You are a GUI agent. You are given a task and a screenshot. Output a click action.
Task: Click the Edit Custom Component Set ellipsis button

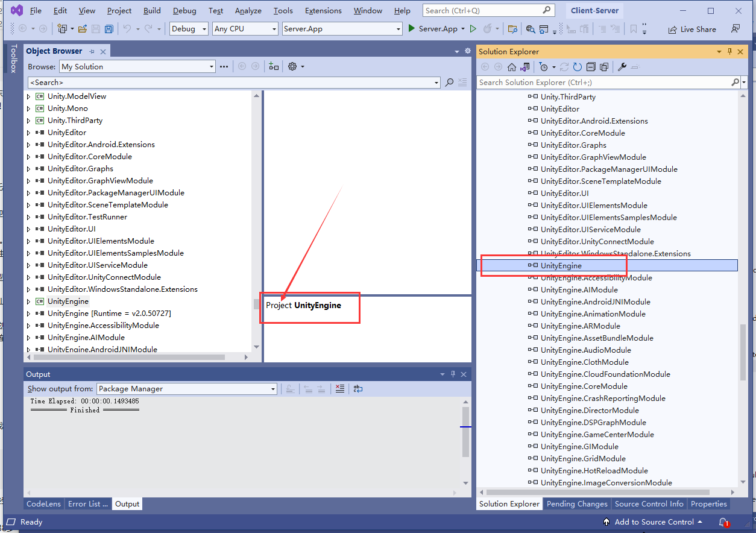pyautogui.click(x=224, y=66)
